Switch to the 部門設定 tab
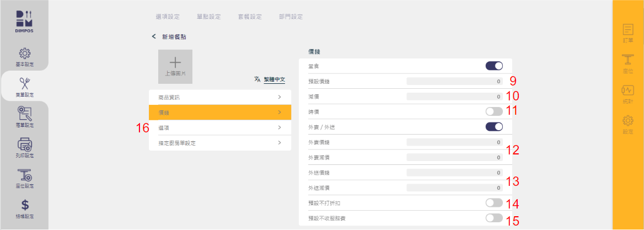644x230 pixels. point(291,17)
